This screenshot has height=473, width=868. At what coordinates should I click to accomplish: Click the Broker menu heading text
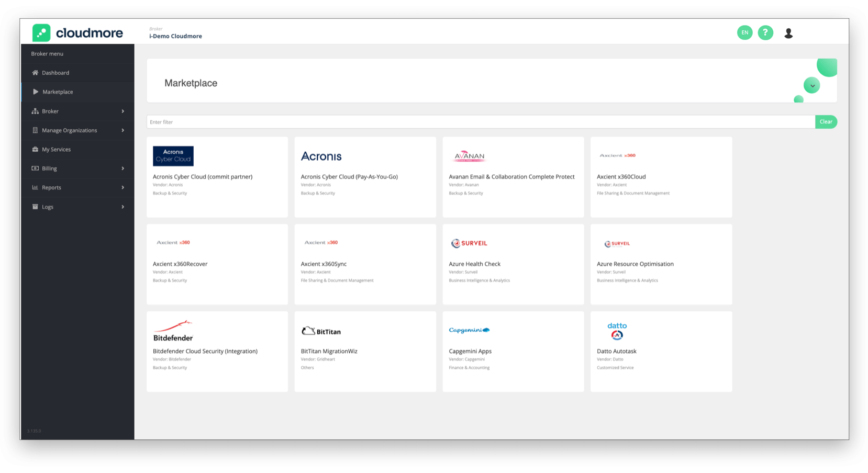[x=47, y=54]
